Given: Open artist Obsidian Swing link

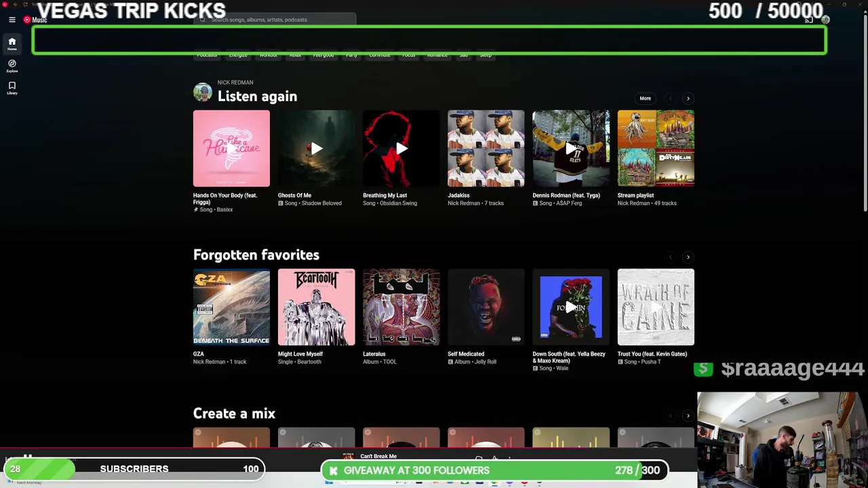Looking at the screenshot, I should tap(399, 203).
